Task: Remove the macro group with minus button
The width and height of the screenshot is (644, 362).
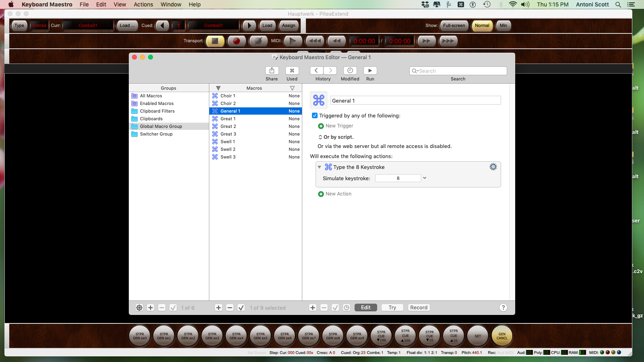Action: [162, 308]
